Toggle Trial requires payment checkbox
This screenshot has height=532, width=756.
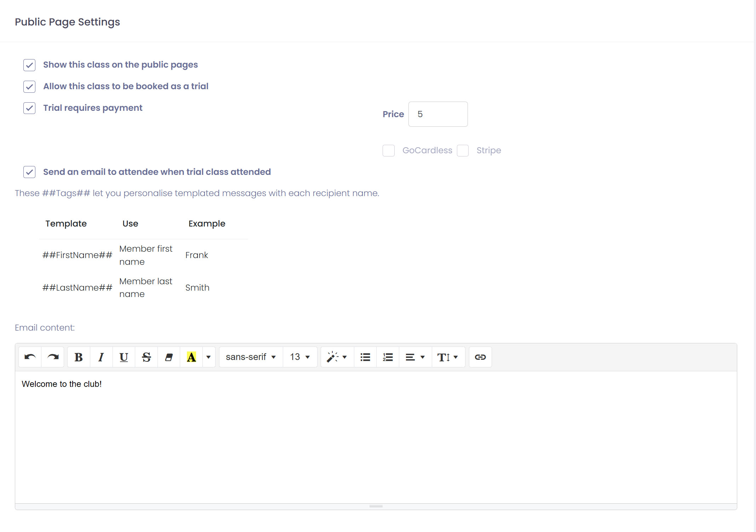(29, 108)
